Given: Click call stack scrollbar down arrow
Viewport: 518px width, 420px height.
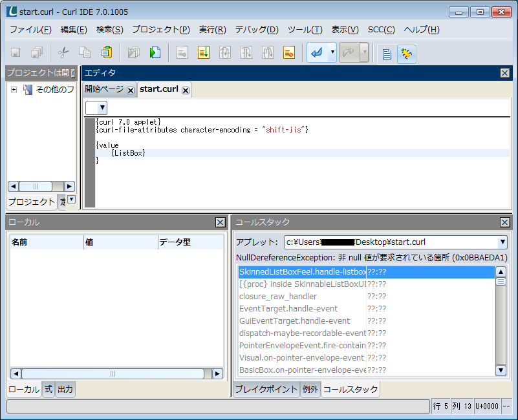Looking at the screenshot, I should (501, 370).
